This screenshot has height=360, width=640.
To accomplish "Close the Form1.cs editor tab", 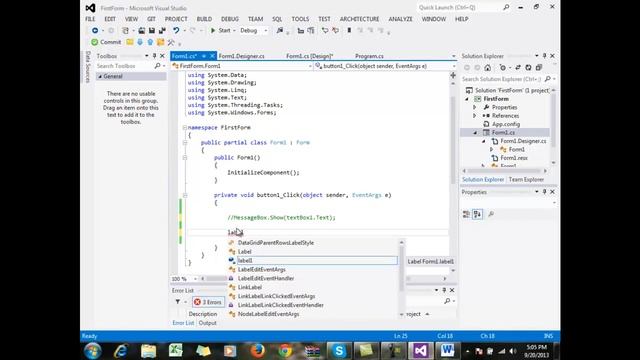I will point(212,56).
